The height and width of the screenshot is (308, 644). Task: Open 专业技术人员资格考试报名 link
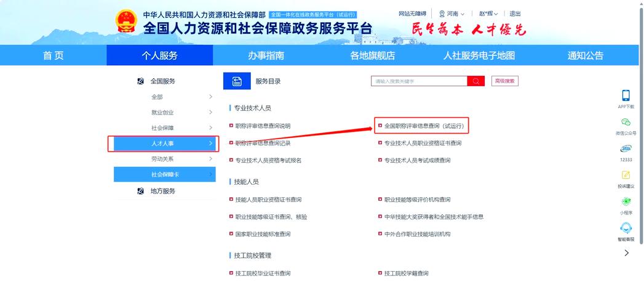[268, 160]
